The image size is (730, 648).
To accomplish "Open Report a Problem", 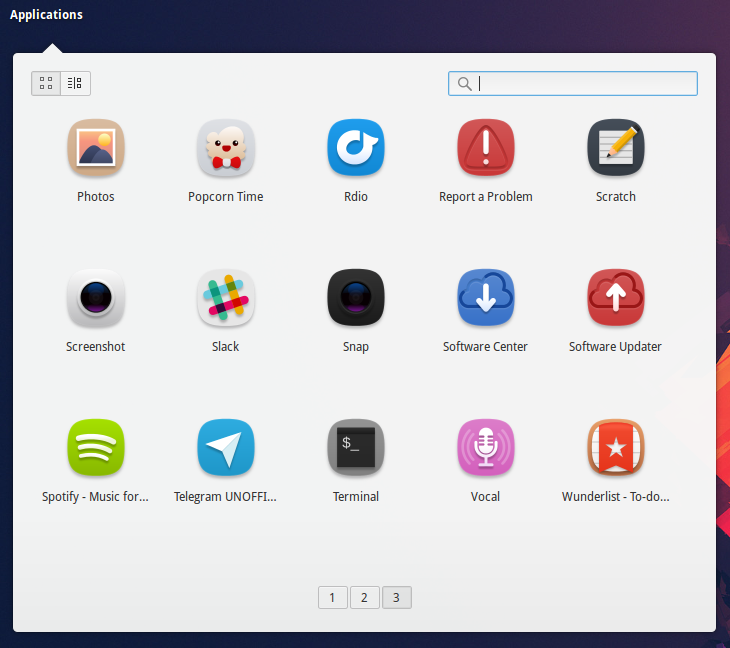I will (486, 148).
